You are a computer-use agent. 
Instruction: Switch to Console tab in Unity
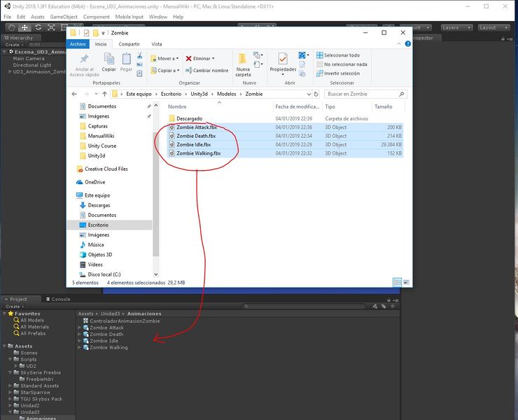[x=58, y=299]
